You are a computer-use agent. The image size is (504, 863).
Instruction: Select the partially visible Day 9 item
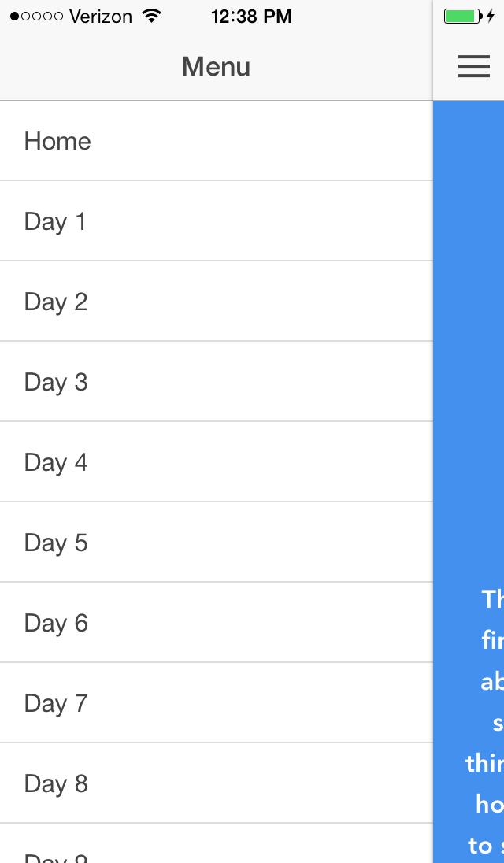pos(217,844)
